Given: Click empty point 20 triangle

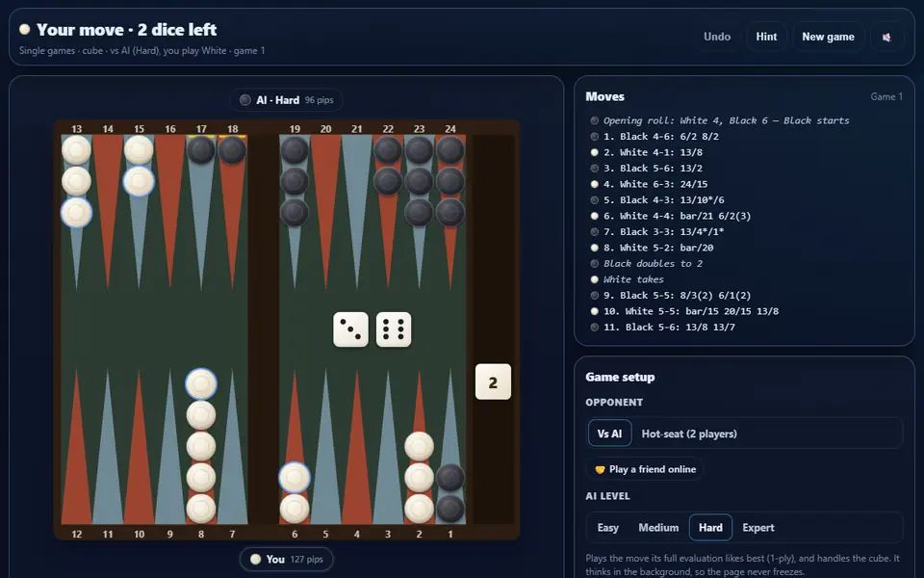Looking at the screenshot, I should pos(326,212).
